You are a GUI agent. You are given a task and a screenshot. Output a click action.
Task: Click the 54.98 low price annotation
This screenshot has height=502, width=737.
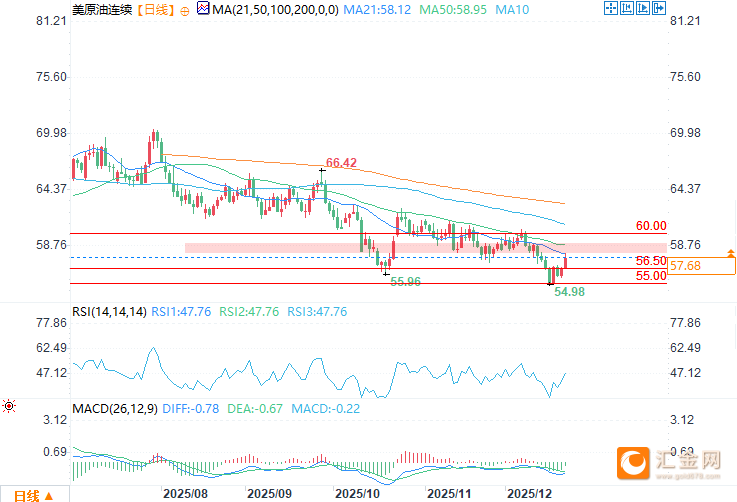pos(570,292)
